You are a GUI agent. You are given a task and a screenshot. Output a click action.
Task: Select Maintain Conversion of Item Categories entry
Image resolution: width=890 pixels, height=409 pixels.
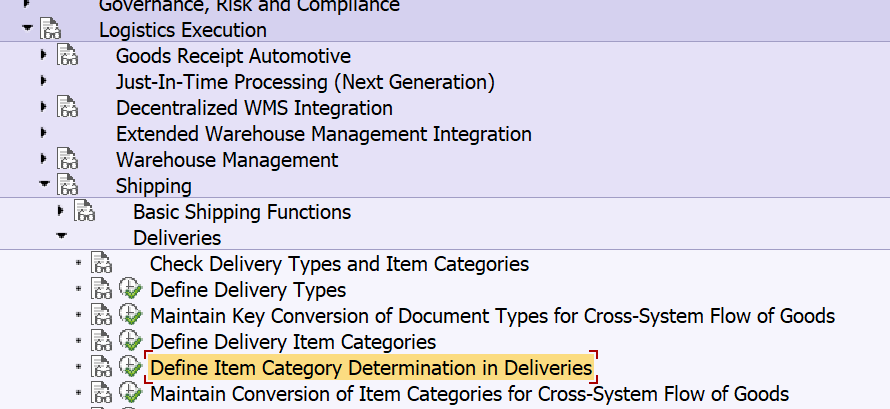click(x=469, y=394)
